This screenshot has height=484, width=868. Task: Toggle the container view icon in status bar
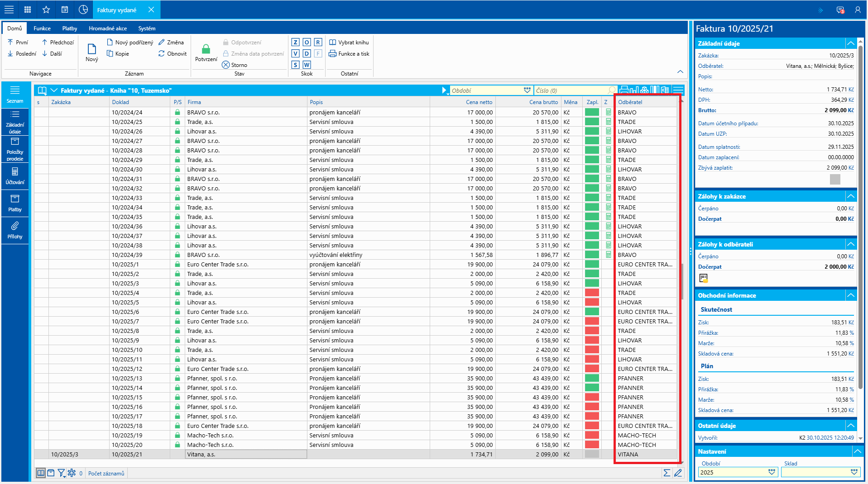tap(51, 473)
